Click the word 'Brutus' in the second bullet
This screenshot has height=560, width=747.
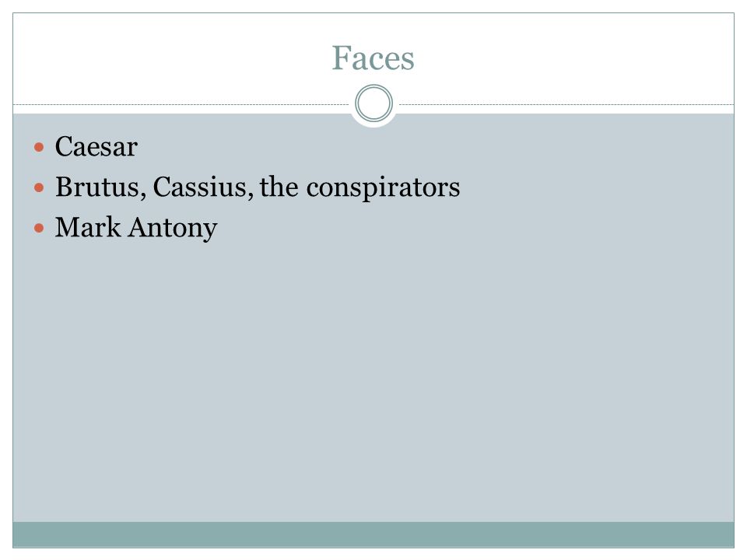tap(98, 187)
